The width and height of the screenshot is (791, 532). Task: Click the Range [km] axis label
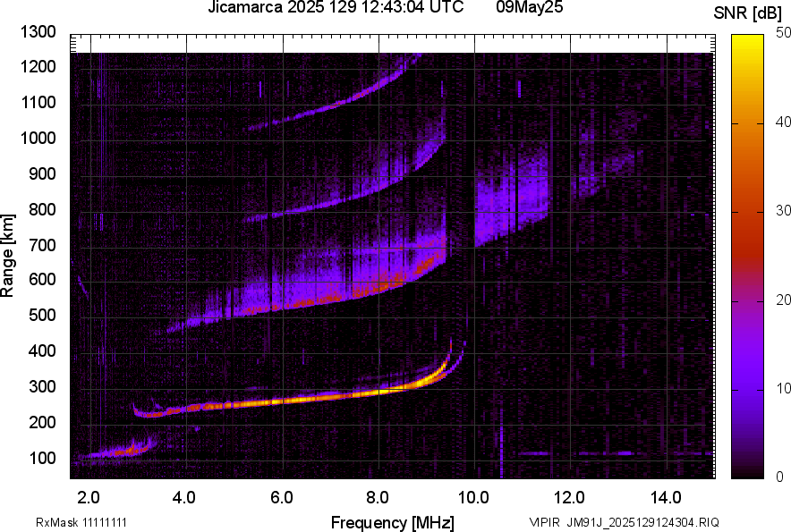coord(7,256)
